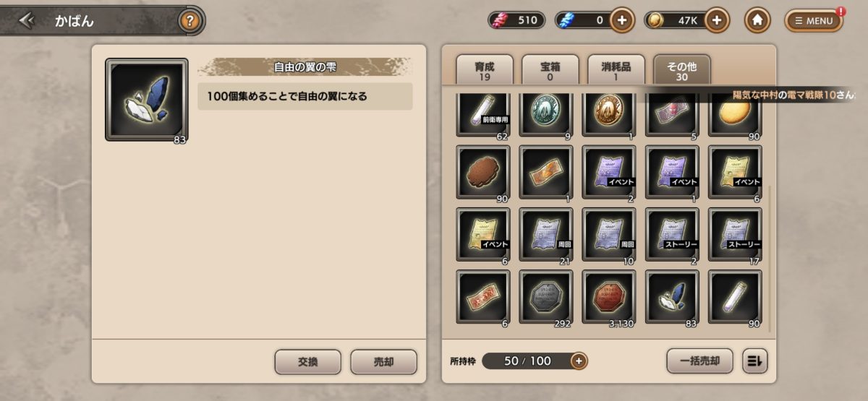Add blue gems with plus button
This screenshot has height=401, width=868.
point(622,20)
